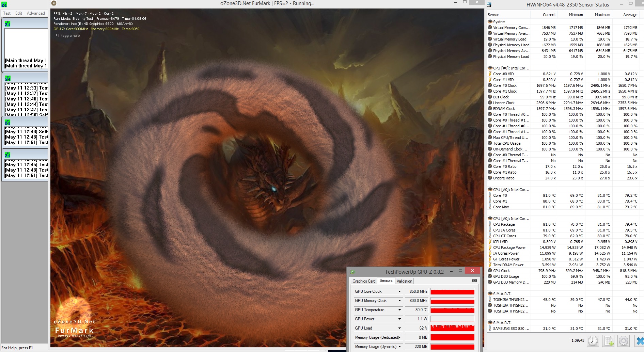Open the GPU Memory Clock dropdown
The height and width of the screenshot is (352, 644).
tap(399, 301)
